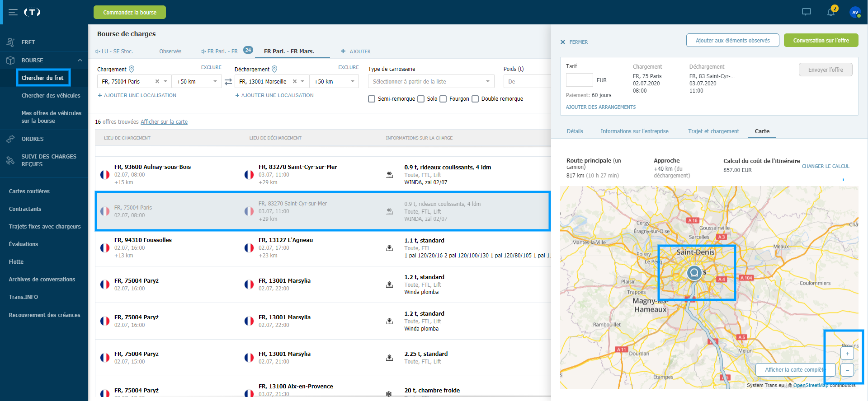Click the map marker pin on Paris
868x401 pixels.
point(694,273)
